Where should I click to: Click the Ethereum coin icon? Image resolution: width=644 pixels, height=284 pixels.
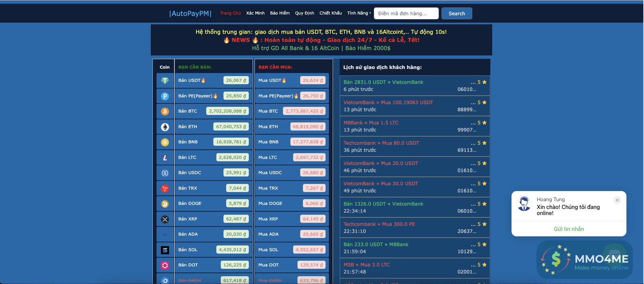click(165, 127)
